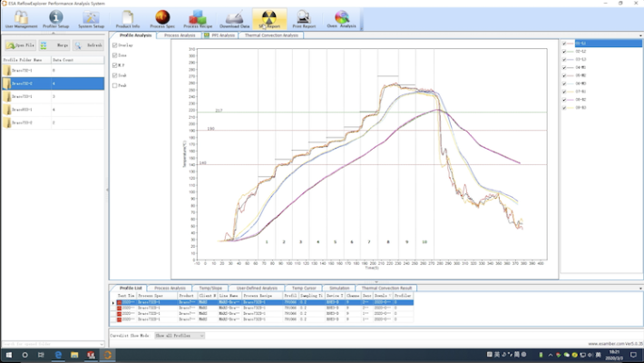Toggle the Overlap checkbox
Screen dimensions: 644x363
114,44
